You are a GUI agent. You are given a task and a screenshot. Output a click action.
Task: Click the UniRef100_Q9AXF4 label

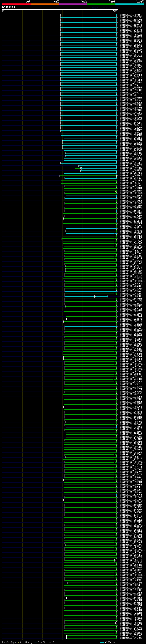[x=131, y=75]
